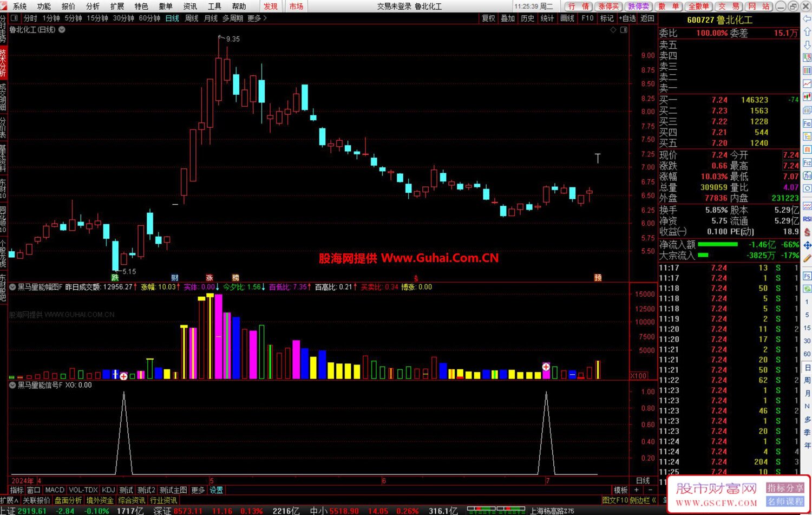The image size is (812, 515).
Task: Click the 涨停买 button
Action: pyautogui.click(x=608, y=6)
